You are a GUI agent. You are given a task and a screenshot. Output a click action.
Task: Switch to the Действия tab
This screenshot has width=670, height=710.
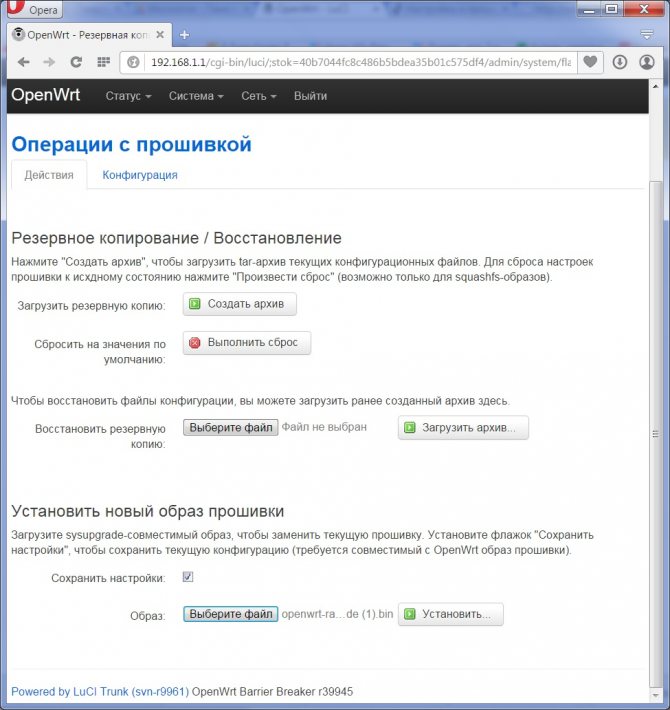coord(49,175)
